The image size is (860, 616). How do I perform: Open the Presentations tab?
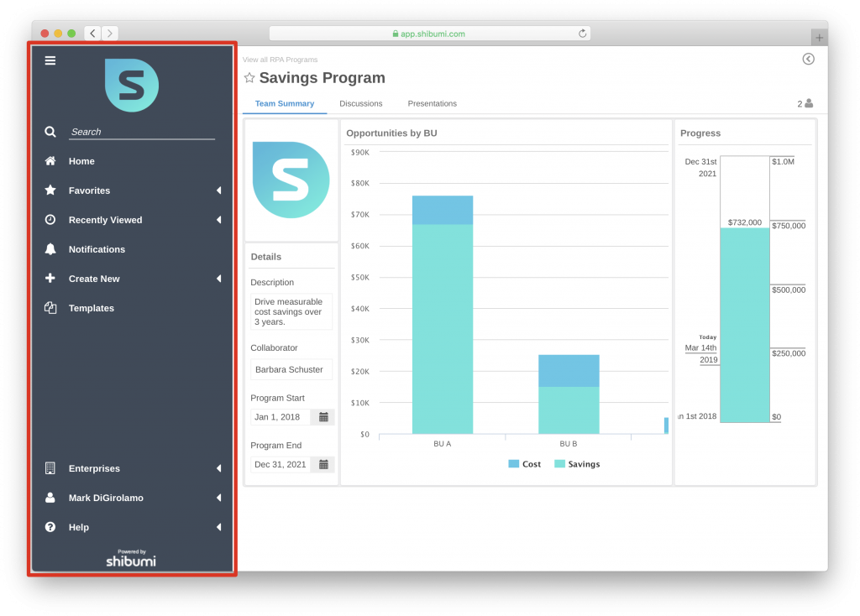[x=432, y=104]
